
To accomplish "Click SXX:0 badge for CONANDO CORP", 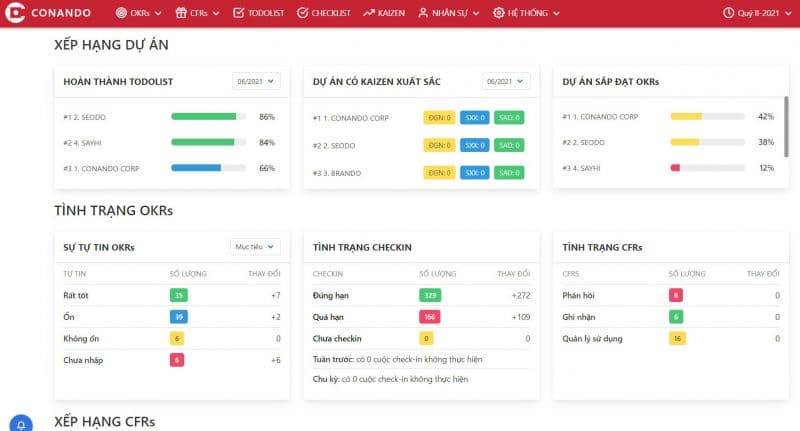I will pyautogui.click(x=474, y=118).
